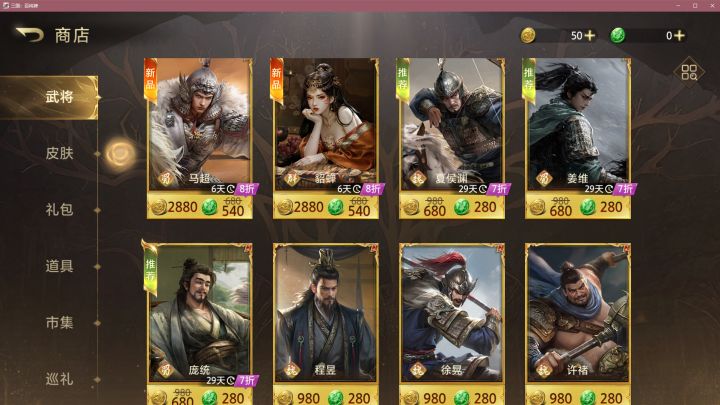Switch to the 皮肤 tab
Image resolution: width=720 pixels, height=405 pixels.
59,153
